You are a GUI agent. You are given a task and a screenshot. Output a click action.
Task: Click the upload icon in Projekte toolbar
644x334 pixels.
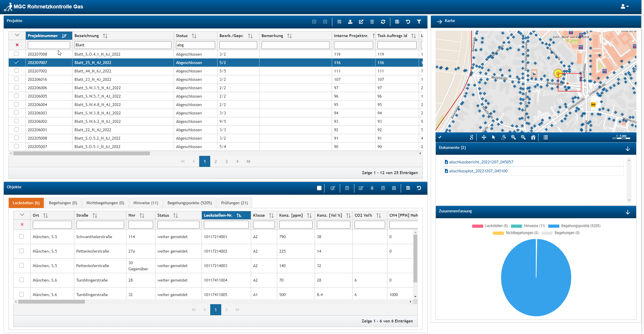point(350,22)
